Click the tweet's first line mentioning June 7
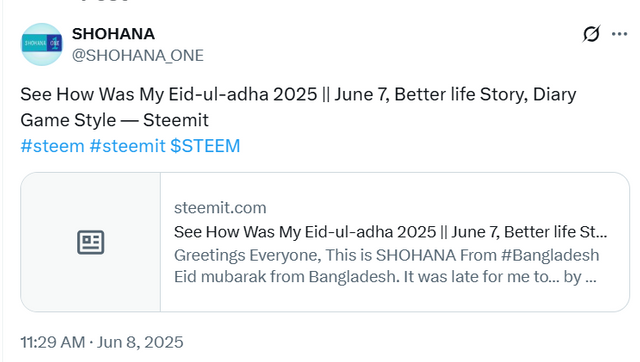The width and height of the screenshot is (640, 362). pyautogui.click(x=298, y=94)
